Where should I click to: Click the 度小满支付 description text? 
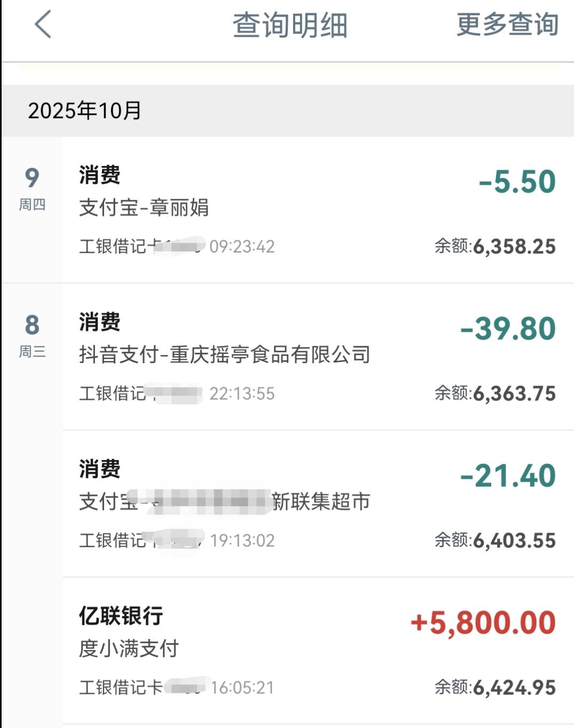click(129, 648)
